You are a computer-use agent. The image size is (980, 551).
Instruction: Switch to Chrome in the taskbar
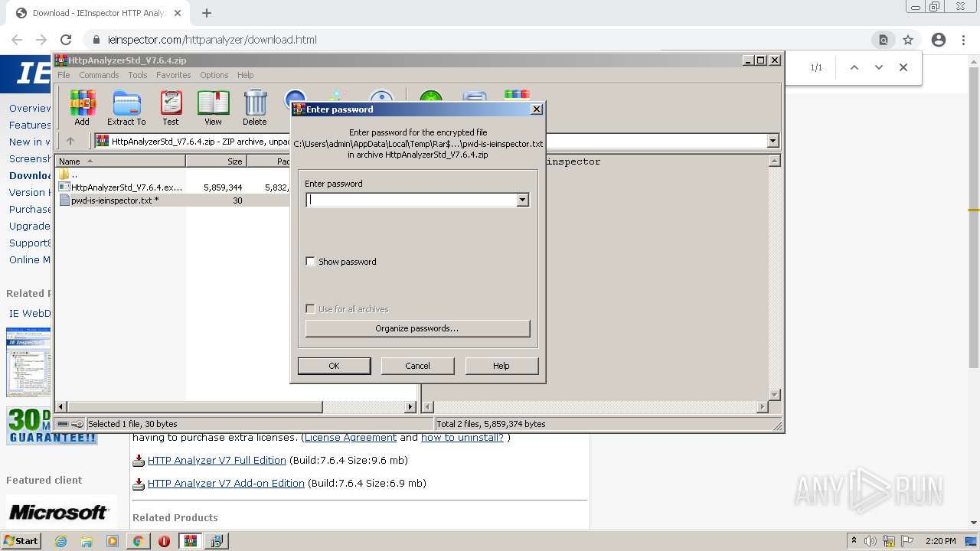point(139,541)
